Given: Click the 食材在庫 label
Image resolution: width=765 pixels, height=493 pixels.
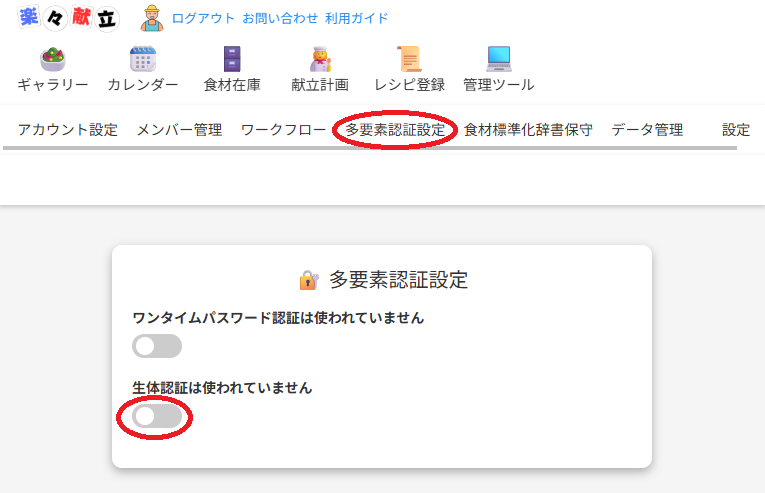Looking at the screenshot, I should [x=232, y=85].
